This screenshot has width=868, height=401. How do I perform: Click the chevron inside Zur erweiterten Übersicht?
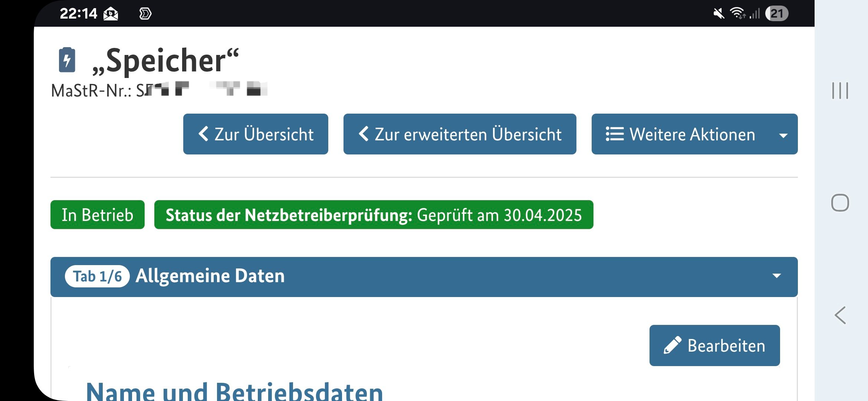click(x=364, y=134)
